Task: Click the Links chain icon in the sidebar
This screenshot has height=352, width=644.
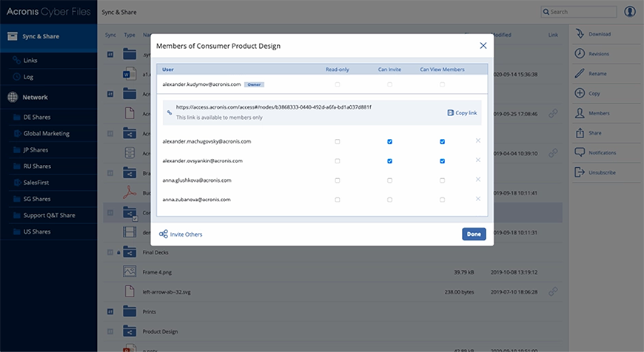Action: tap(16, 60)
